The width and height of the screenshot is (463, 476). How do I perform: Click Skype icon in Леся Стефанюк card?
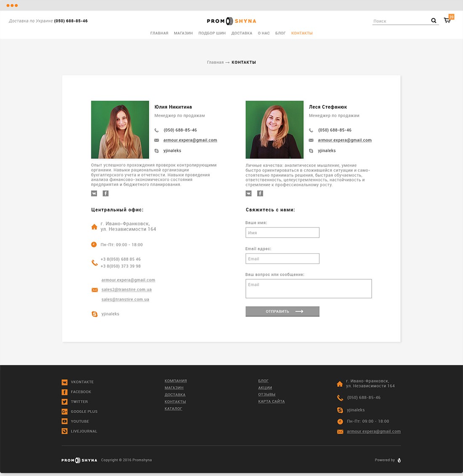click(311, 151)
